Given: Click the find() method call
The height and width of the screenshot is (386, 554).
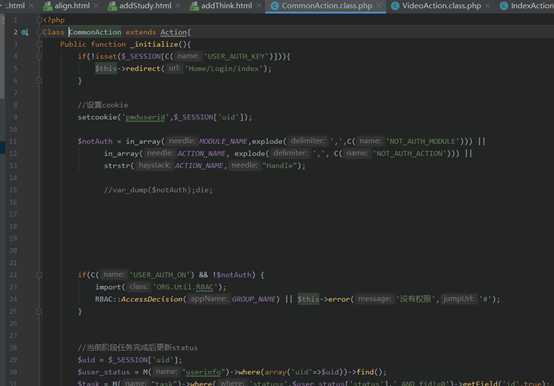Looking at the screenshot, I should (370, 372).
